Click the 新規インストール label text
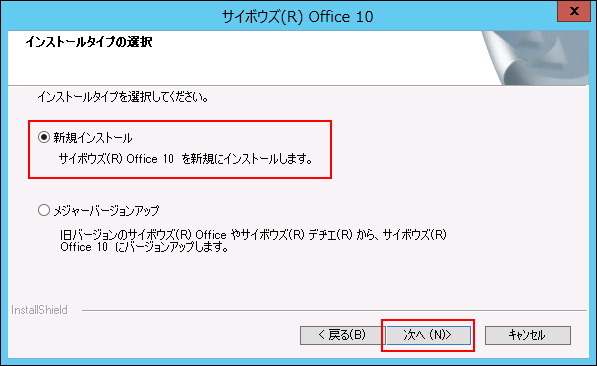Screen dimensions: 597x366 (x=93, y=137)
